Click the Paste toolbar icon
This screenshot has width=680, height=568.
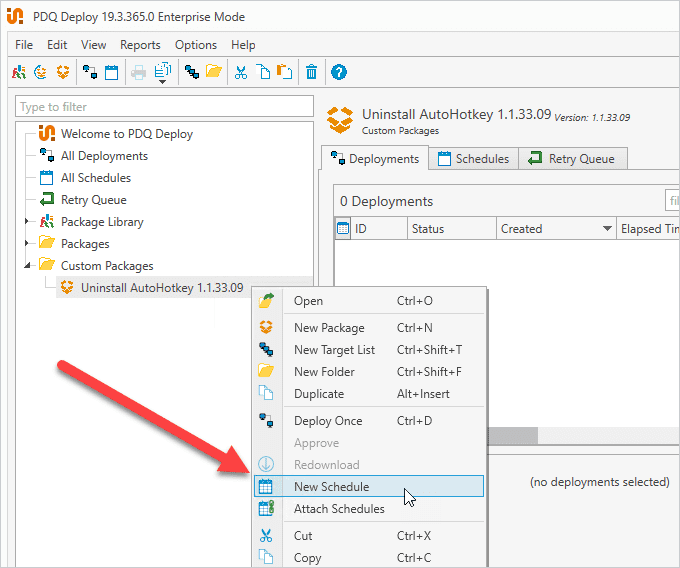284,72
